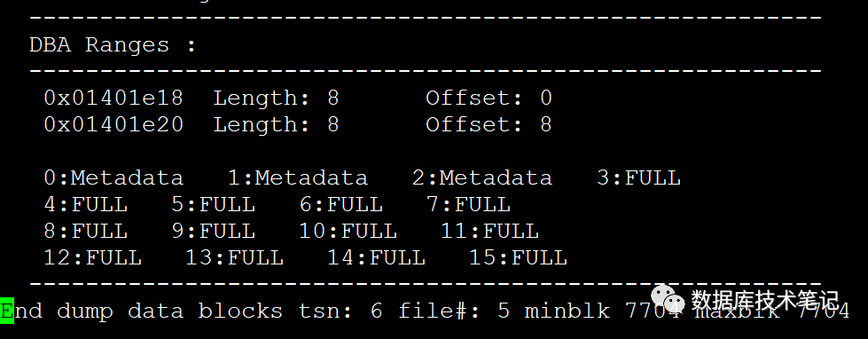Image resolution: width=868 pixels, height=339 pixels.
Task: Click the 10:FULL block entry
Action: pos(348,231)
